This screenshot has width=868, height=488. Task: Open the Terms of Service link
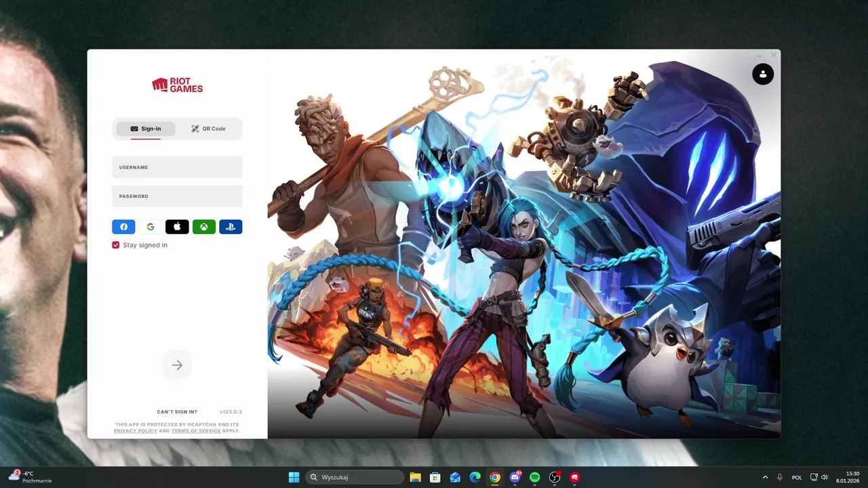pos(196,431)
